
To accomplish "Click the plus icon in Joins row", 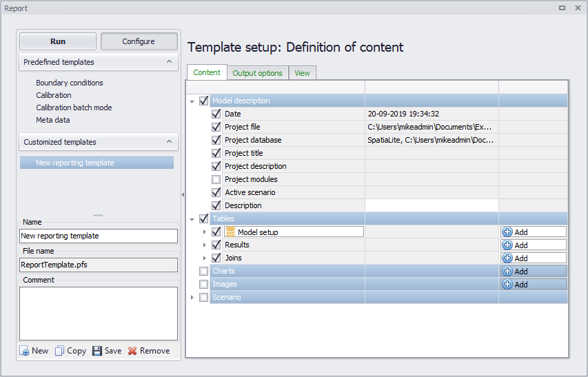I will coord(507,258).
